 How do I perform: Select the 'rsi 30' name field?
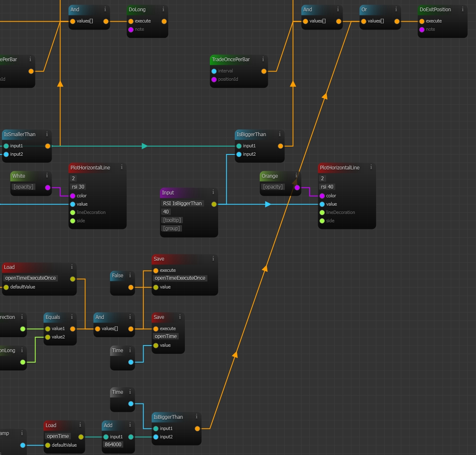[x=78, y=187]
